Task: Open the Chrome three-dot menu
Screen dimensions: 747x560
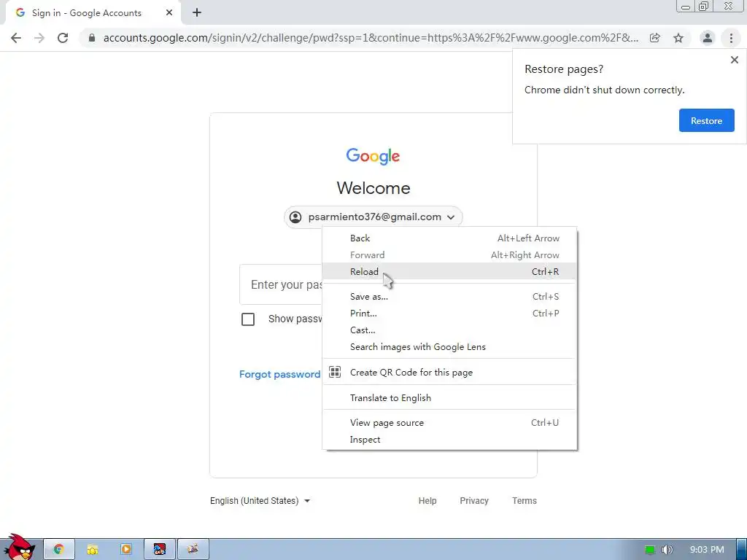Action: (731, 38)
